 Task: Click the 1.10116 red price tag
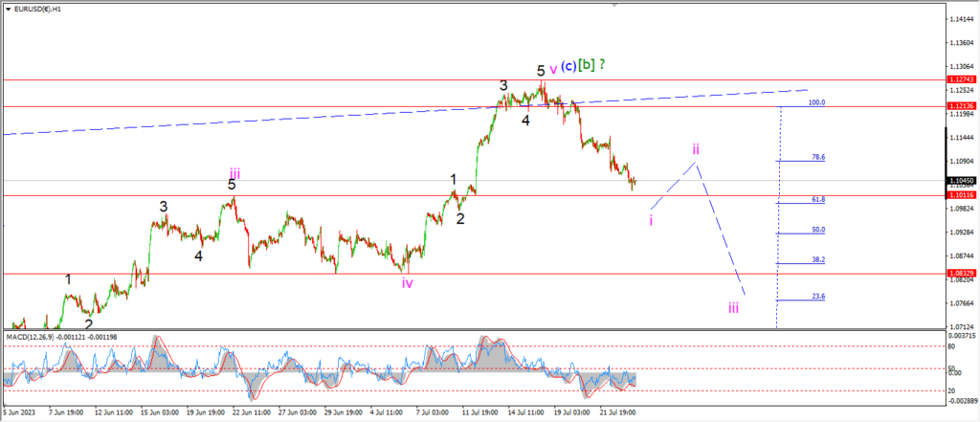(x=959, y=195)
